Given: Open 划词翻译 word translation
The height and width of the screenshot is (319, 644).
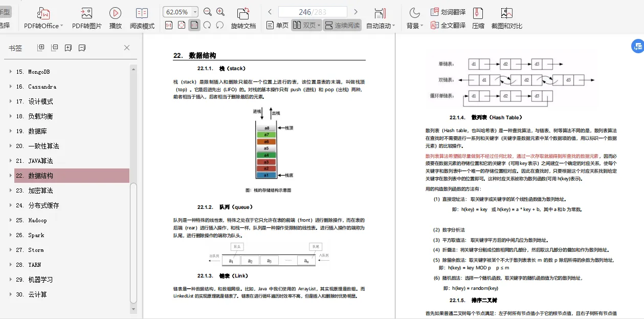Looking at the screenshot, I should point(448,12).
